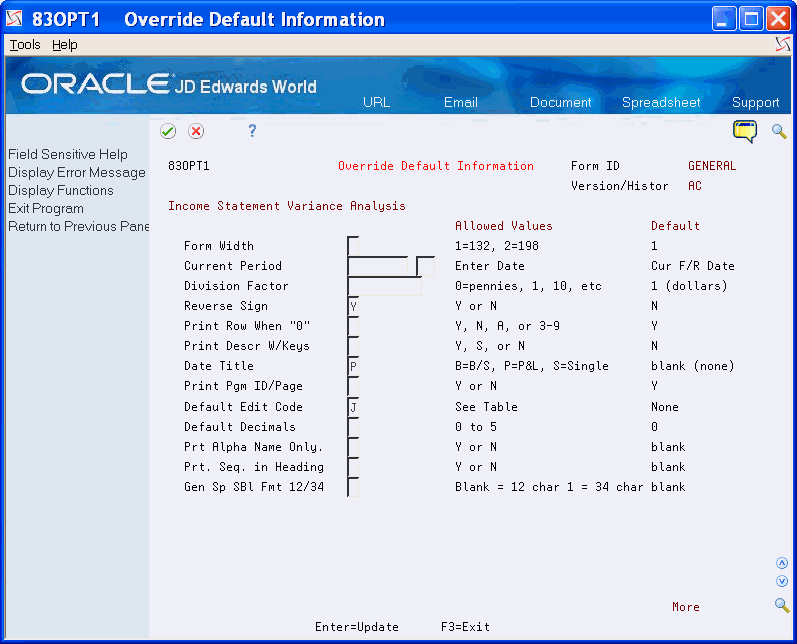Open the Help menu
This screenshot has width=797, height=644.
tap(65, 45)
